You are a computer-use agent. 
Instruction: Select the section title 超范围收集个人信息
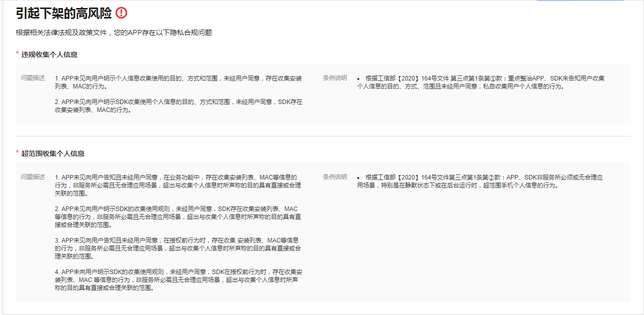(53, 153)
